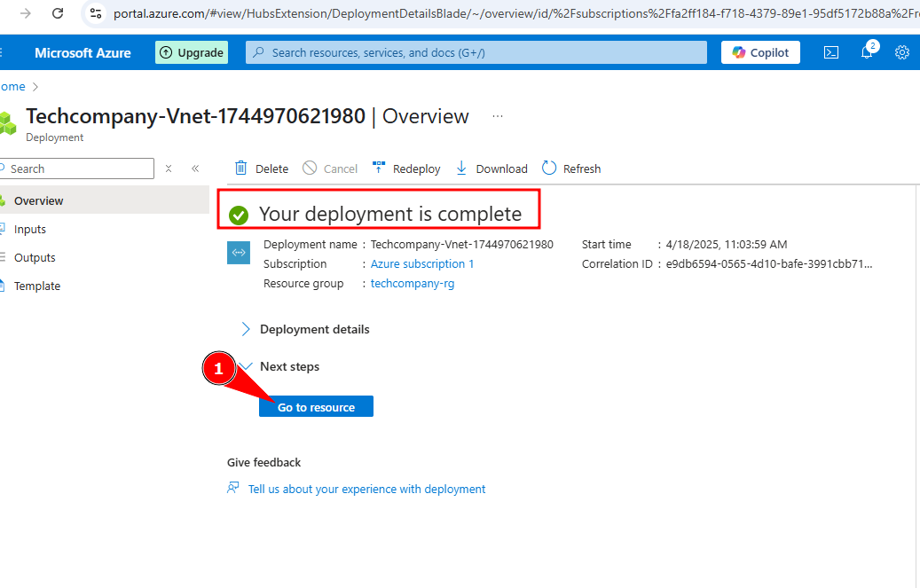The width and height of the screenshot is (920, 588).
Task: Click the Copilot button
Action: click(760, 52)
